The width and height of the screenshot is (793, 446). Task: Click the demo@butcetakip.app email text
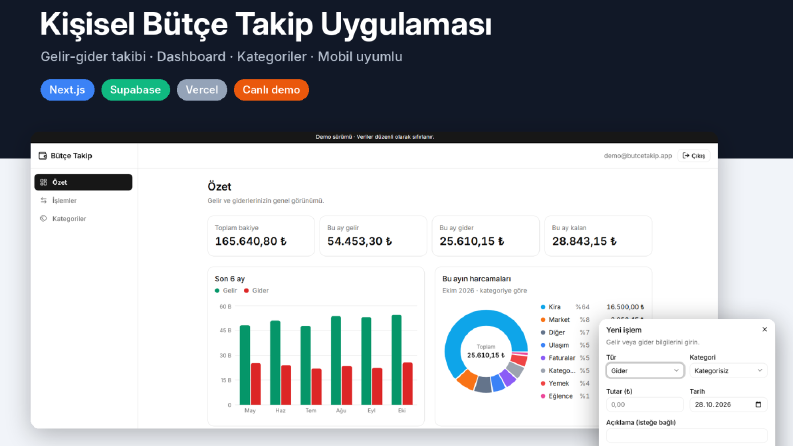click(x=638, y=156)
